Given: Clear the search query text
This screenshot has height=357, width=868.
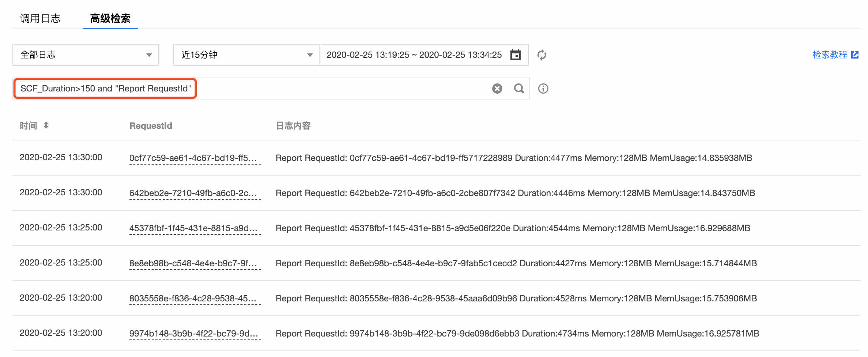Looking at the screenshot, I should point(497,89).
